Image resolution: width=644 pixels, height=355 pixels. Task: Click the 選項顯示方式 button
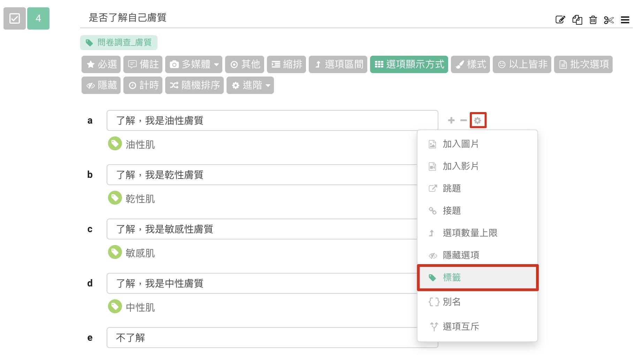coord(409,64)
